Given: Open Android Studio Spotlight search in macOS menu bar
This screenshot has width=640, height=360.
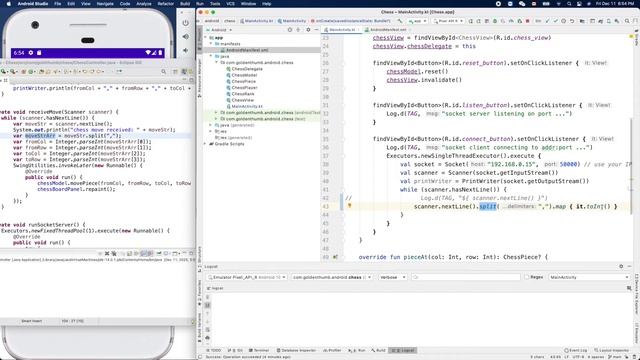Looking at the screenshot, I should click(569, 4).
